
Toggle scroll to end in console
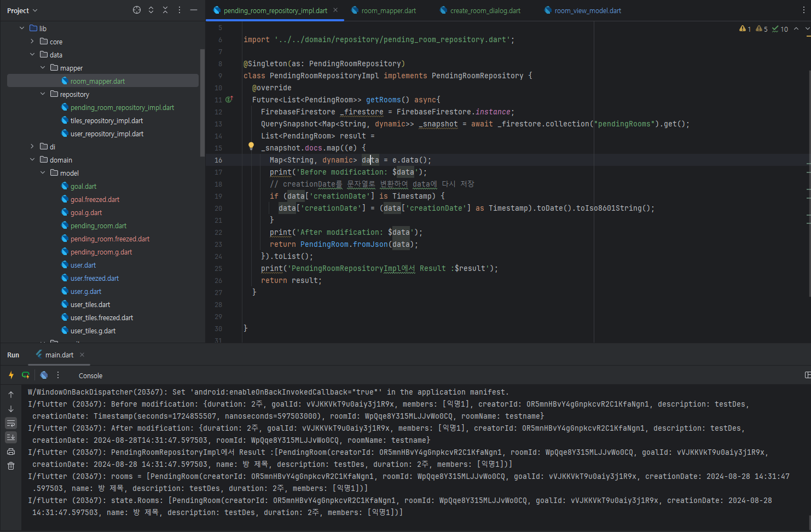click(11, 437)
